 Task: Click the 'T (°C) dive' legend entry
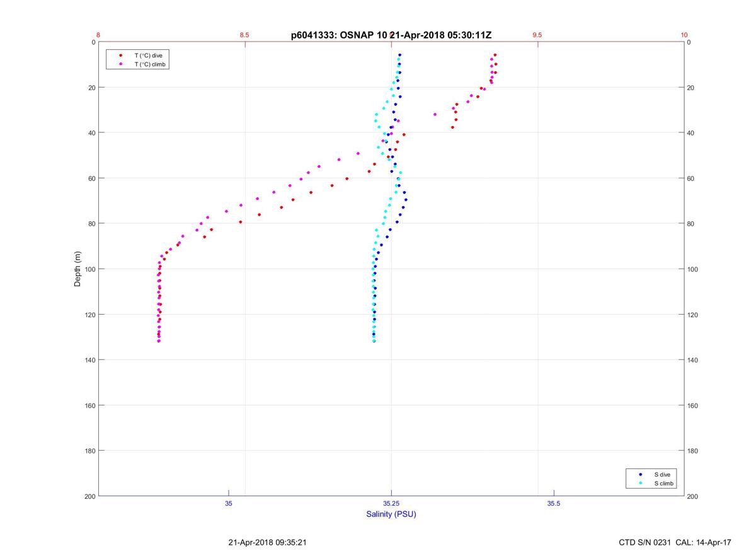[x=148, y=55]
